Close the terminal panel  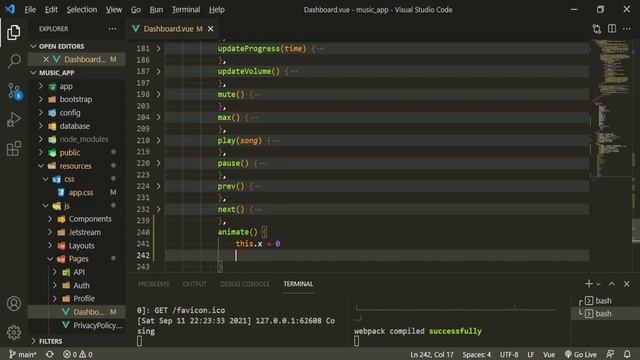[627, 284]
